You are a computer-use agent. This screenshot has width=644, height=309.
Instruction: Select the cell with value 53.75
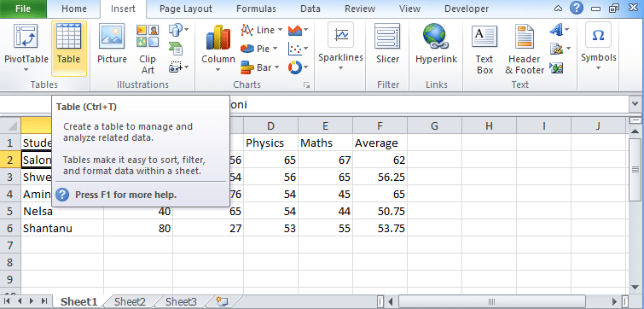380,228
